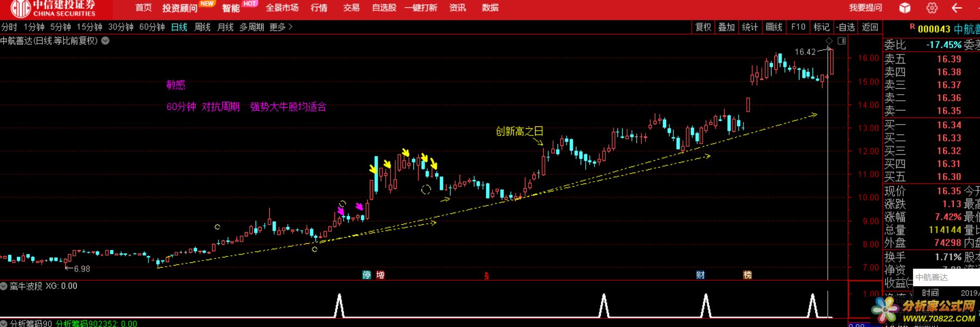Click the red $ event marker below the chart
This screenshot has height=327, width=980.
[x=486, y=276]
